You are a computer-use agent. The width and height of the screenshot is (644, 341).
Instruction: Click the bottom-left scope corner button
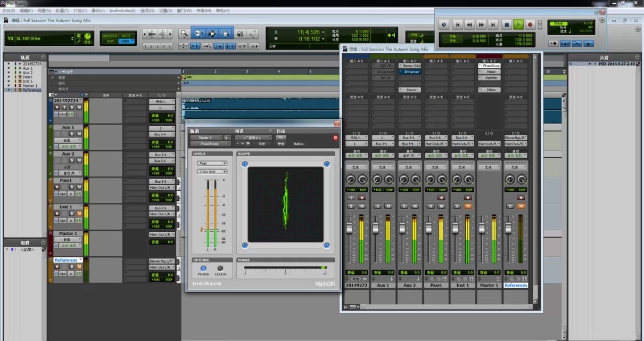(x=245, y=246)
